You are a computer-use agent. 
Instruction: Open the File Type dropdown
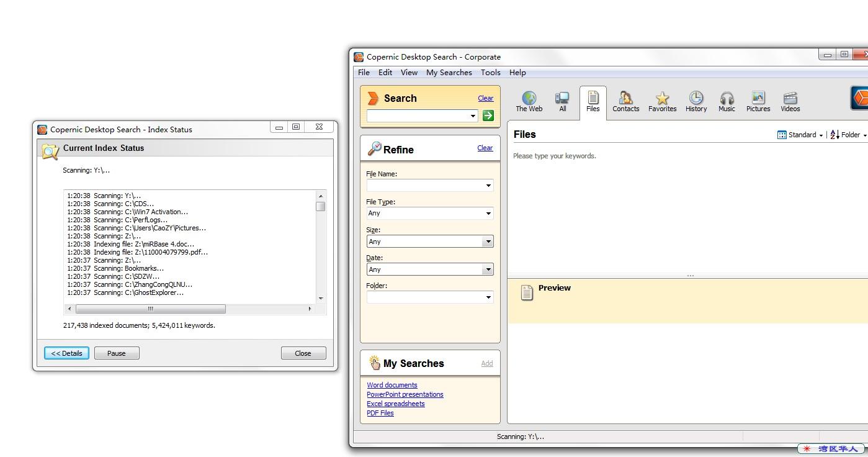click(x=488, y=214)
